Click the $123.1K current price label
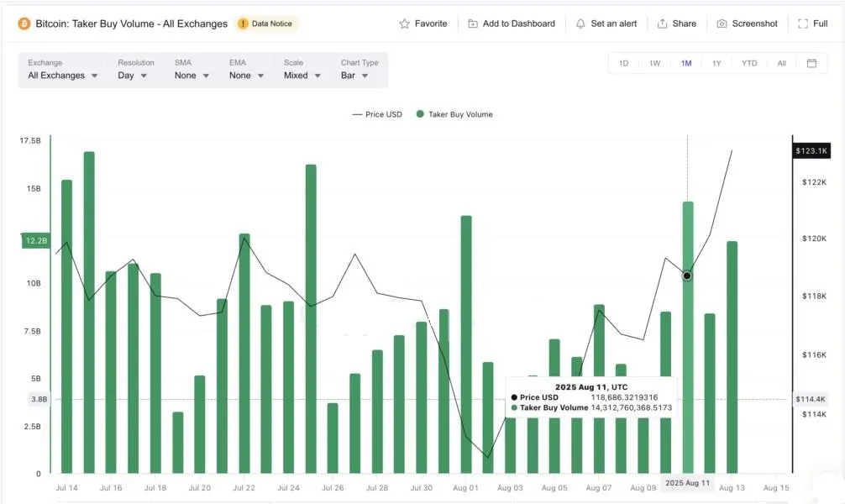The width and height of the screenshot is (845, 504). click(x=811, y=150)
